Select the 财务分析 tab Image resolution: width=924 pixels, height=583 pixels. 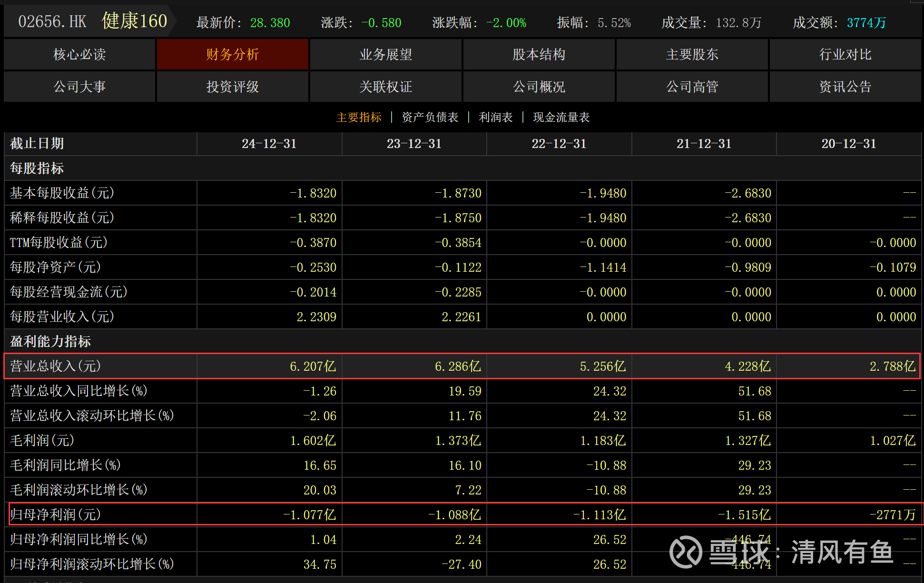pyautogui.click(x=233, y=55)
